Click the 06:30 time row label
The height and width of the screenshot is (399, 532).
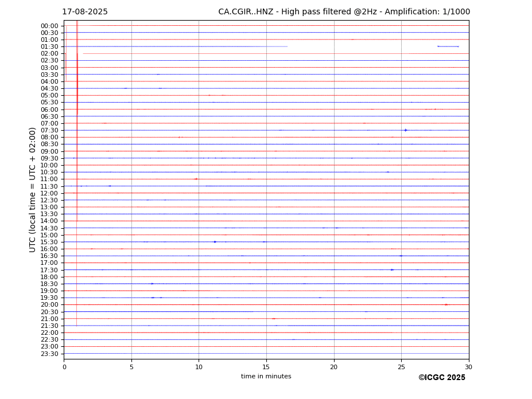[x=49, y=116]
